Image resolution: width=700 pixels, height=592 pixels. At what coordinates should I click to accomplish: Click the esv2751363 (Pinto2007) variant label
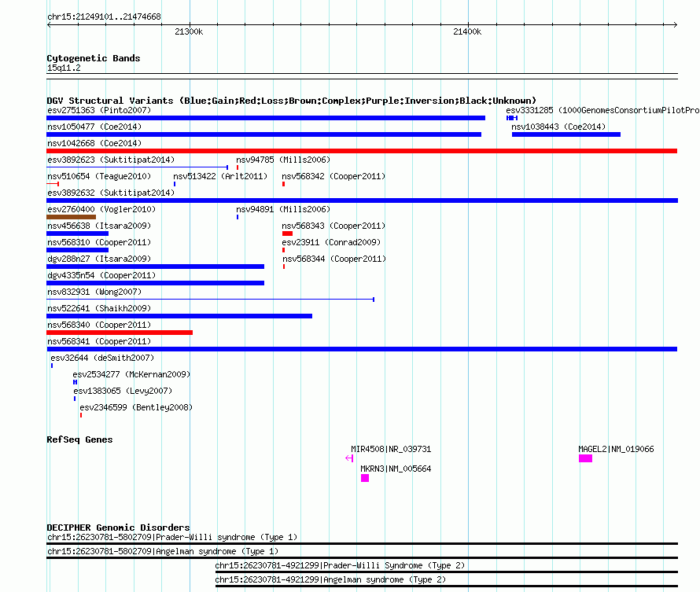99,110
